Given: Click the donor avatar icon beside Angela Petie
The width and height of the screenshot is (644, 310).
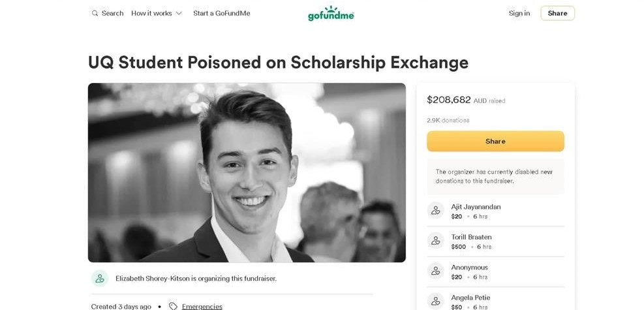Looking at the screenshot, I should pos(435,301).
